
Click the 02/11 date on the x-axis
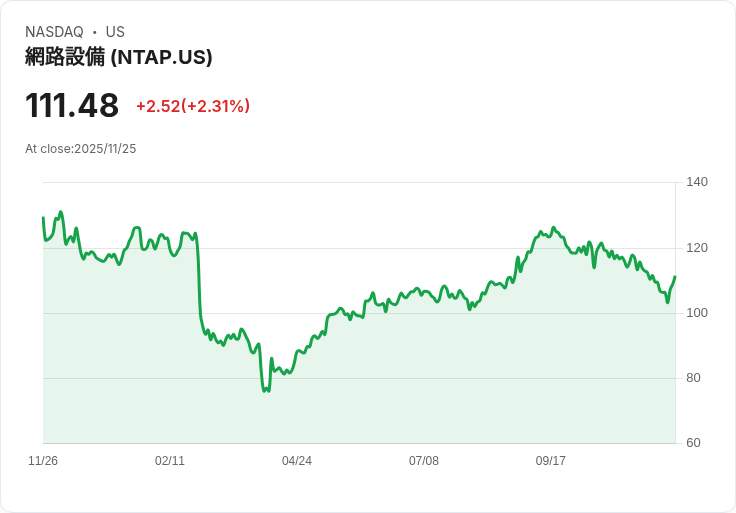[170, 461]
